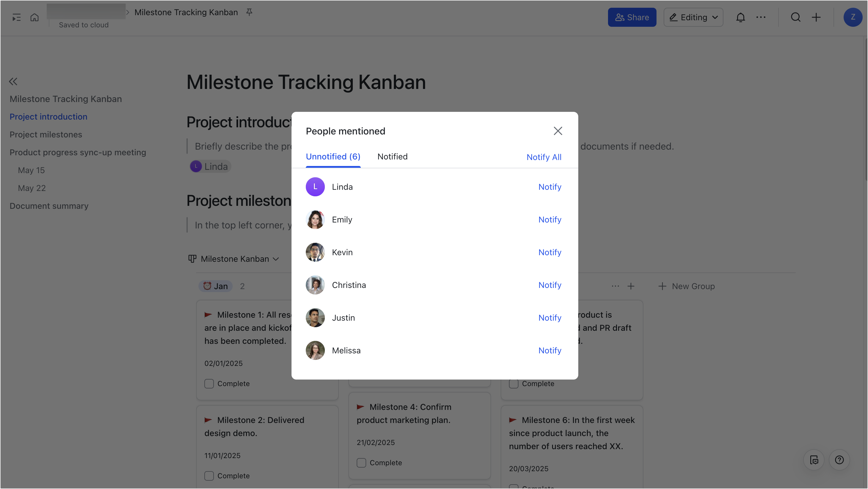
Task: Toggle the sidebar menu icon at top left
Action: tap(16, 17)
